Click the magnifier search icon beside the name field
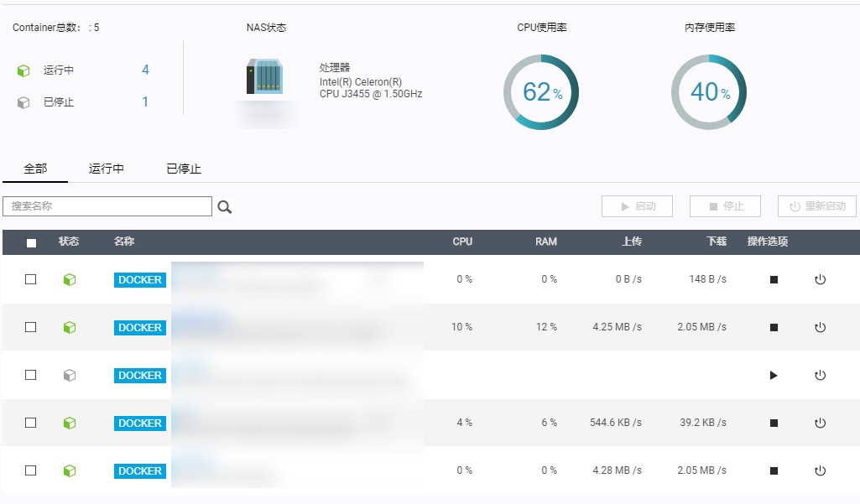Screen dimensions: 860x504 click(x=224, y=207)
